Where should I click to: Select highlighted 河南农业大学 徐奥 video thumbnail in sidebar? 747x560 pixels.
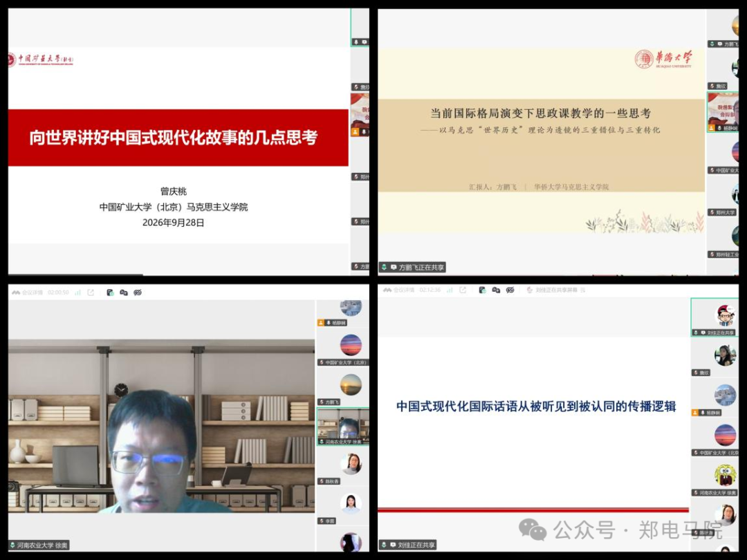pos(343,427)
